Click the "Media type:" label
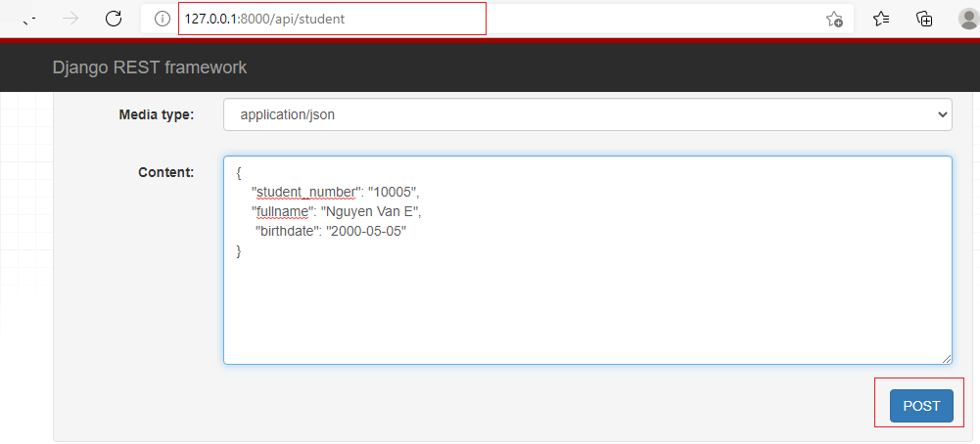The height and width of the screenshot is (444, 980). point(156,114)
